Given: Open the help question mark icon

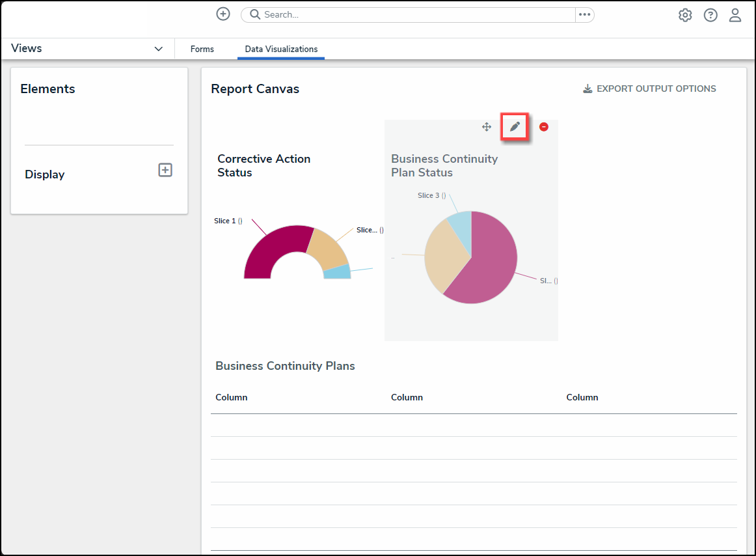Looking at the screenshot, I should point(710,15).
